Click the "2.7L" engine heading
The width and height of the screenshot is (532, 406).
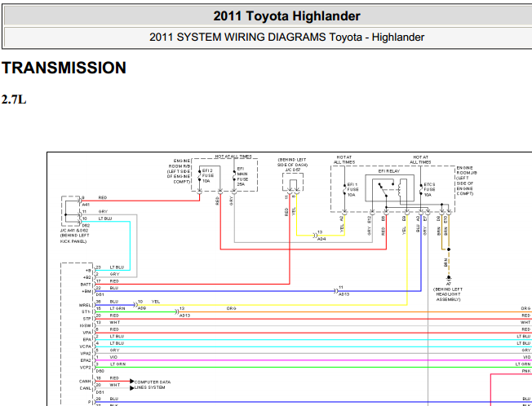pyautogui.click(x=14, y=99)
